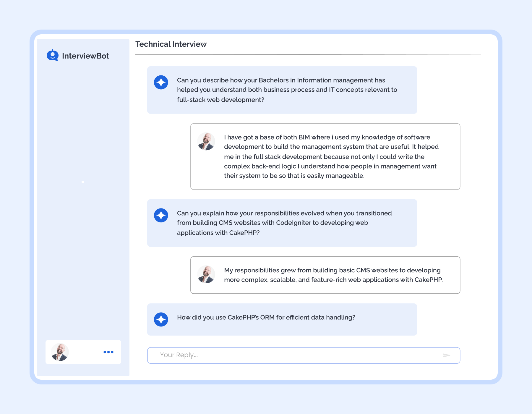532x414 pixels.
Task: Click the bot star icon beside ORM question
Action: coord(161,319)
